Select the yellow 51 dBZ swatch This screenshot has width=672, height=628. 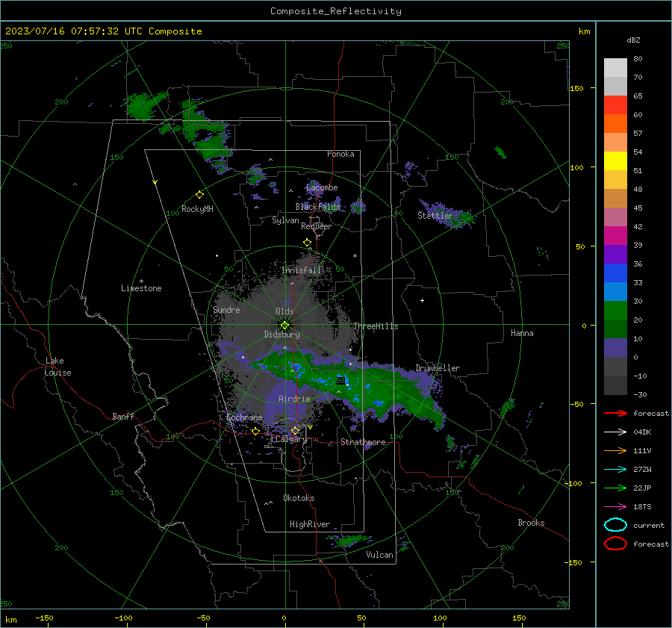[615, 161]
